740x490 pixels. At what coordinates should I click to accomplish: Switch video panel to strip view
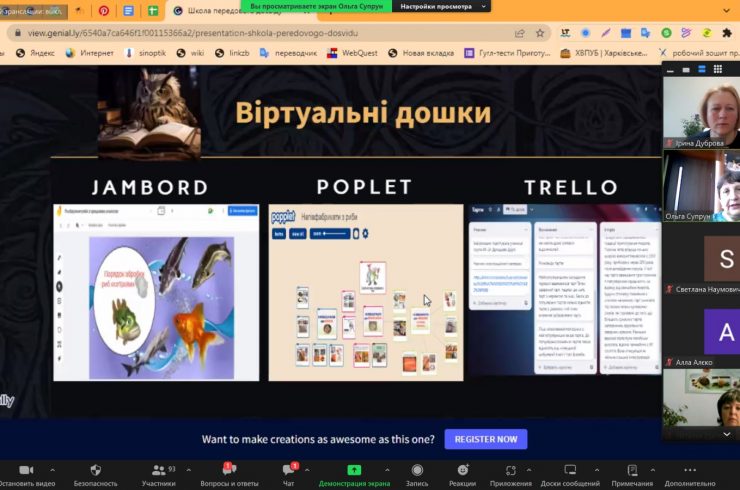tap(702, 69)
